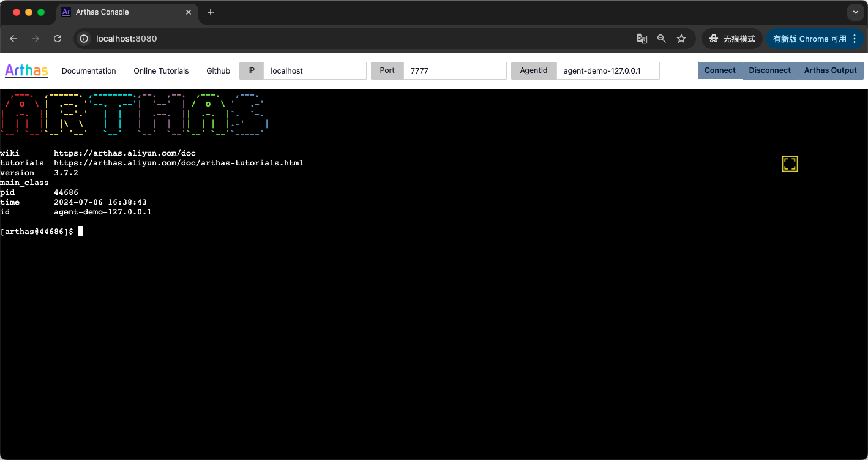Open the Documentation link
The image size is (868, 460).
pos(89,71)
